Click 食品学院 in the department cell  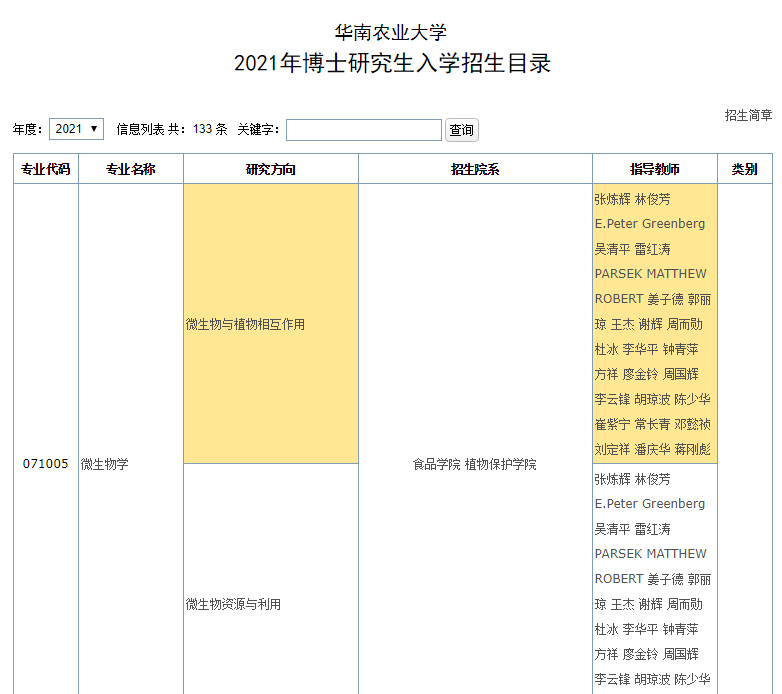436,464
